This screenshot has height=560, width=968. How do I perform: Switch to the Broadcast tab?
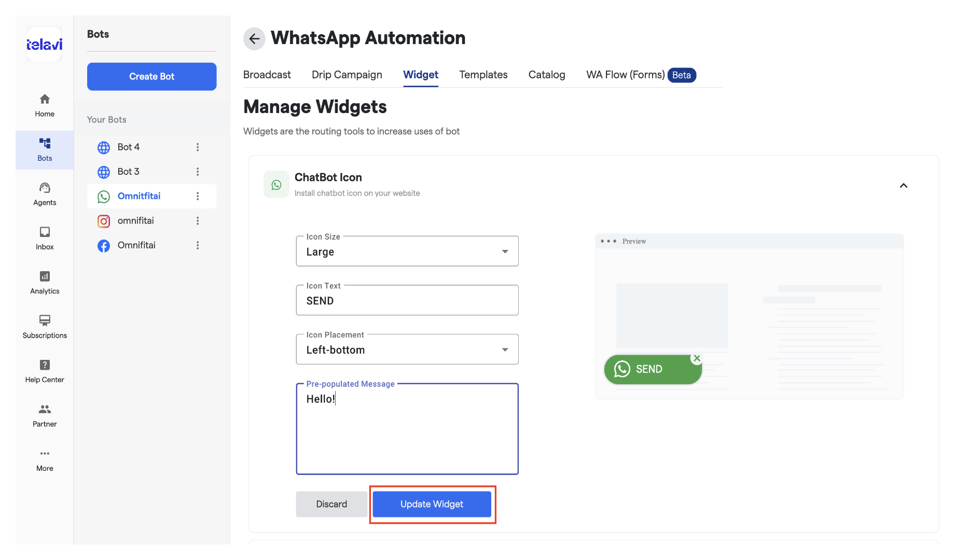pos(267,75)
